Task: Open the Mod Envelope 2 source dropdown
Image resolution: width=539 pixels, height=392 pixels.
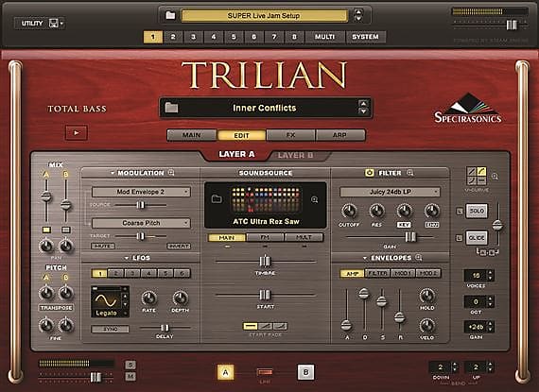Action: click(x=141, y=192)
